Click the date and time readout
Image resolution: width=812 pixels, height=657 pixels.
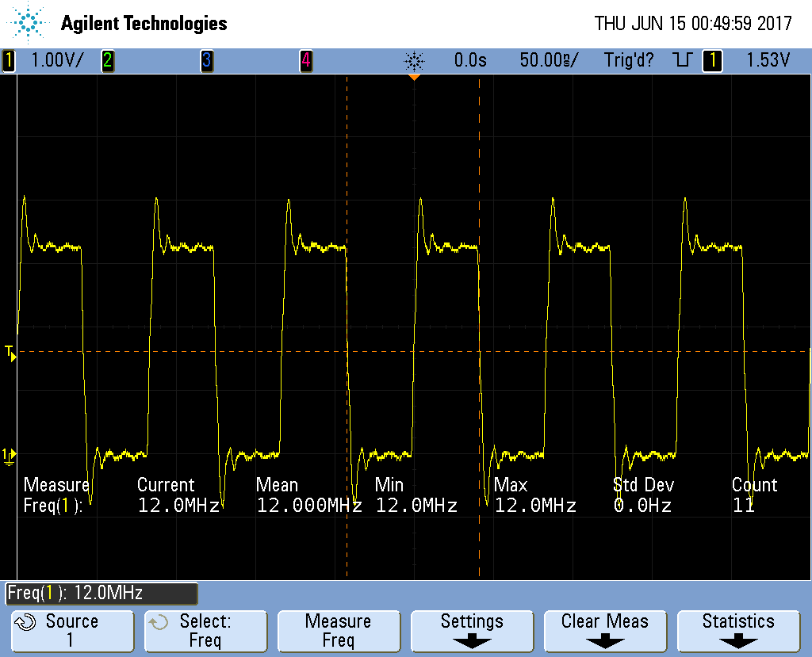click(693, 23)
